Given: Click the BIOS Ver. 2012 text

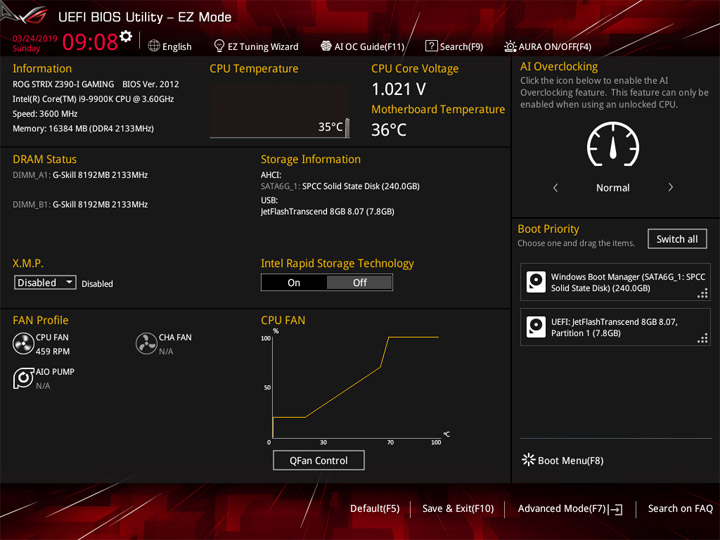Looking at the screenshot, I should (x=151, y=84).
